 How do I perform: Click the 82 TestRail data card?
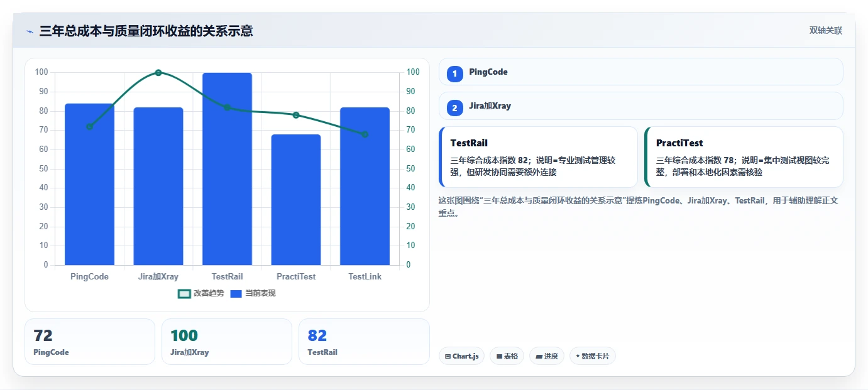point(364,342)
